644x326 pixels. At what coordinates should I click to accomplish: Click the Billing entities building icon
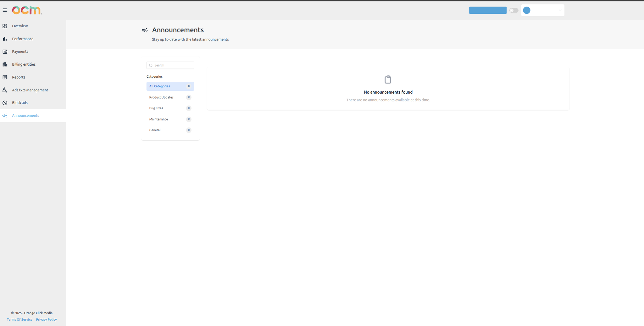[5, 64]
